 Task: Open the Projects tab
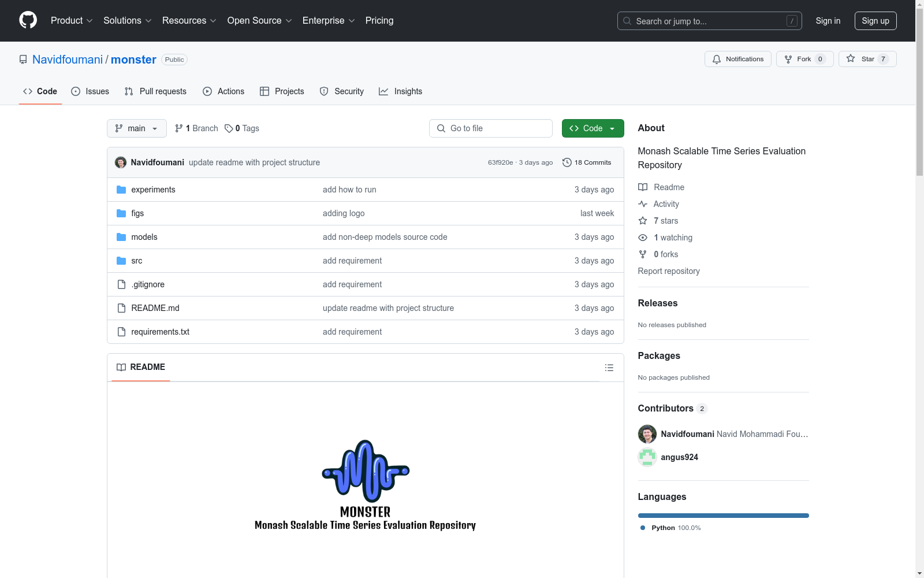pyautogui.click(x=282, y=91)
